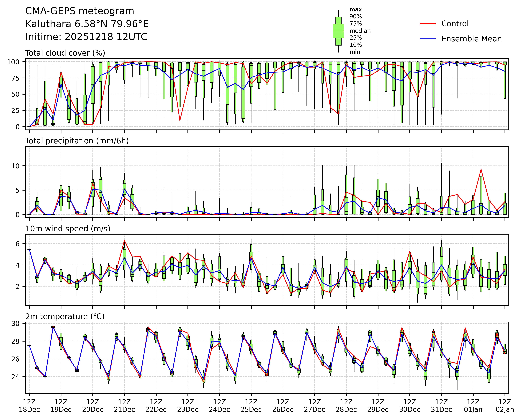Click the '12Z 21Dec' time axis label
Viewport: 521px width, 420px height.
coord(124,406)
